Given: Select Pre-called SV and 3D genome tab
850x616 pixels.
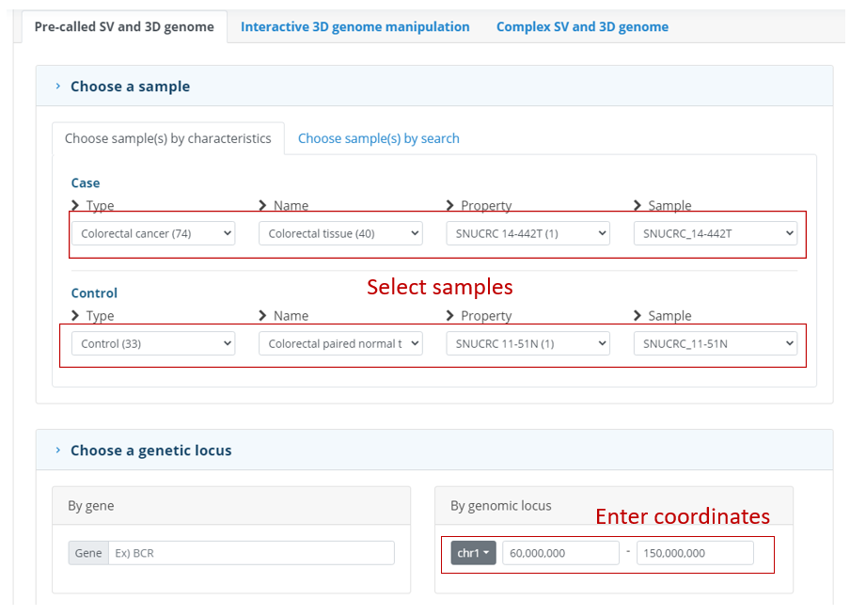Looking at the screenshot, I should tap(124, 26).
